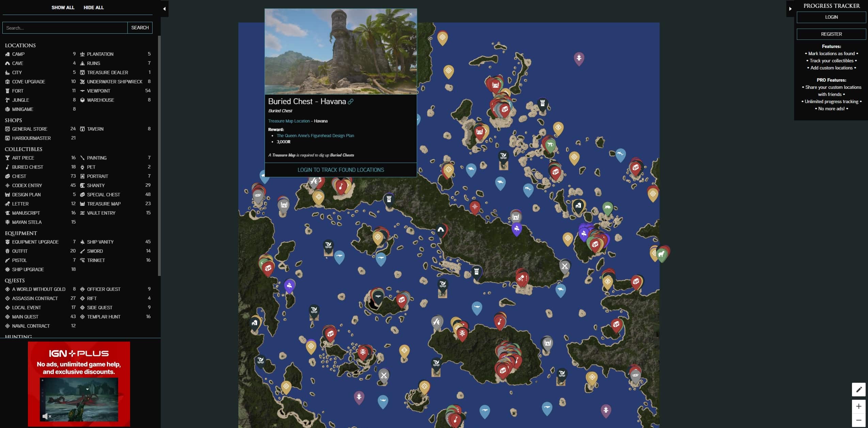Open Queen Anne's Figurehead Design Plan link
Viewport: 868px width, 428px height.
click(x=315, y=135)
